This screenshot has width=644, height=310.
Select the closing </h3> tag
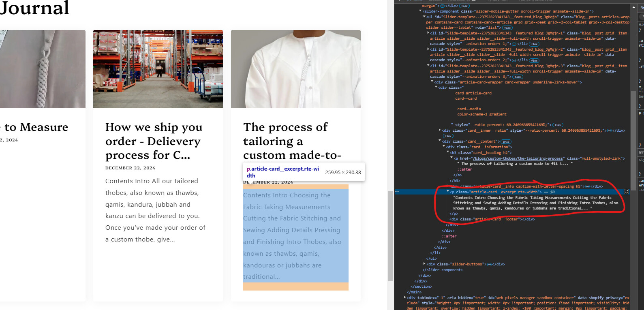[x=455, y=181]
